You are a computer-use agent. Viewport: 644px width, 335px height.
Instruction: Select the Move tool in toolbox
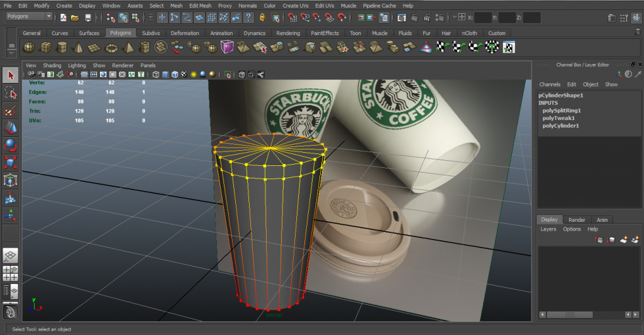point(11,128)
